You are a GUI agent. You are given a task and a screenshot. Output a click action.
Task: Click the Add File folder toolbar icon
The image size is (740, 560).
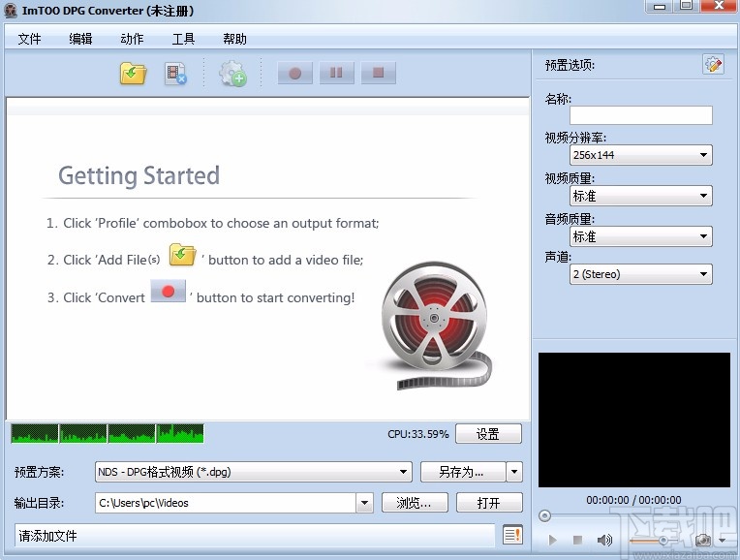pyautogui.click(x=133, y=74)
